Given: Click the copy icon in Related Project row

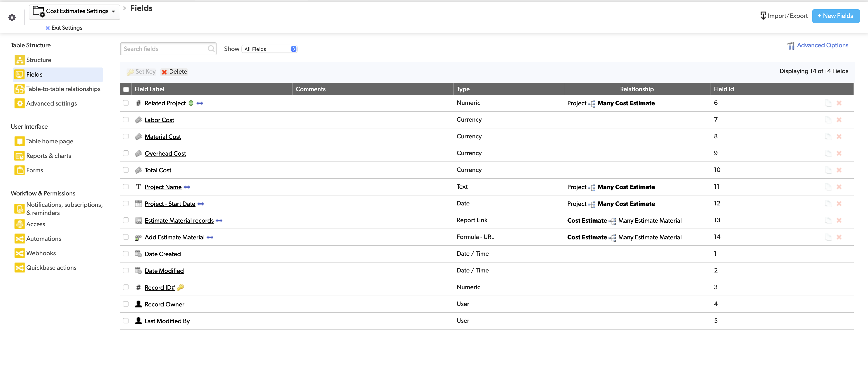Looking at the screenshot, I should click(828, 103).
